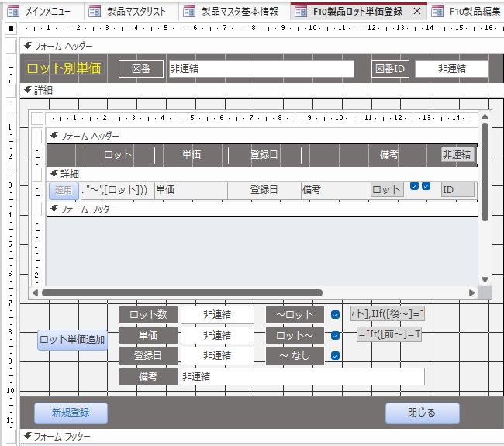The width and height of the screenshot is (504, 446).
Task: Select the F10製品ロット単価登録 tab
Action: 357,12
